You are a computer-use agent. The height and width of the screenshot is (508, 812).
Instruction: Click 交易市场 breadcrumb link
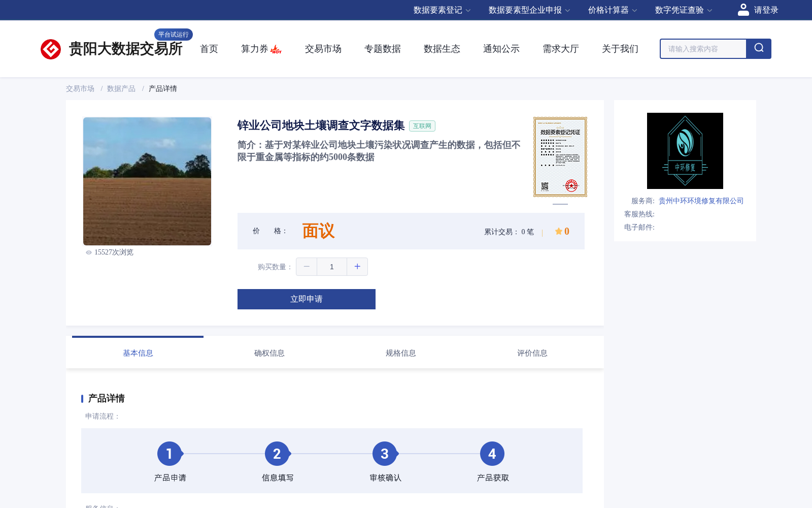(80, 88)
